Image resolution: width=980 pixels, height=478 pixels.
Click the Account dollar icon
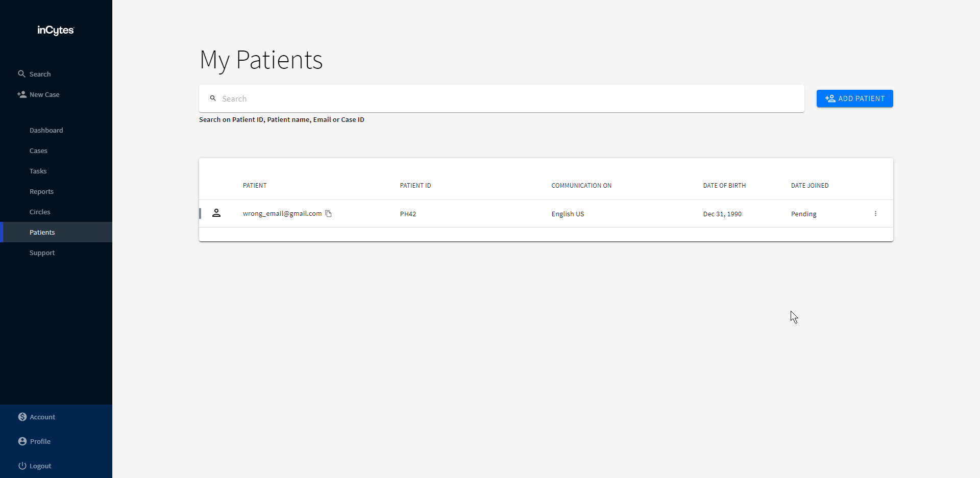(x=22, y=417)
